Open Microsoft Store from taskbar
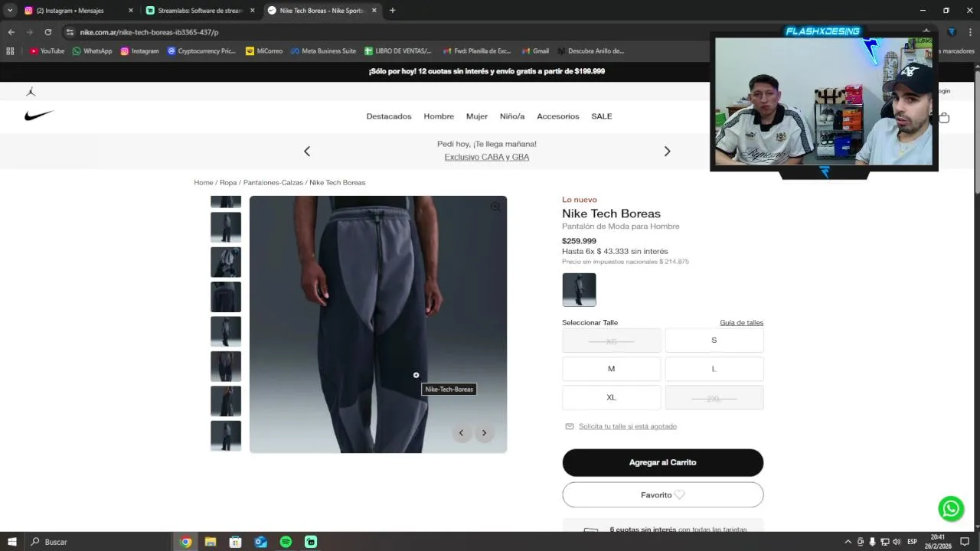 (235, 542)
